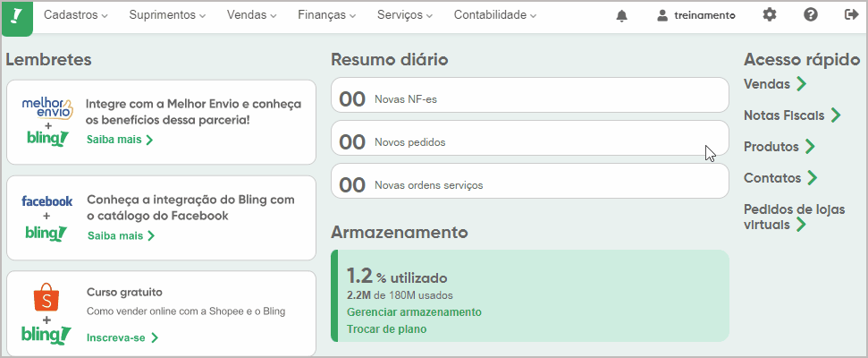Open Gerenciar armazenamento link
The height and width of the screenshot is (358, 868).
click(414, 312)
